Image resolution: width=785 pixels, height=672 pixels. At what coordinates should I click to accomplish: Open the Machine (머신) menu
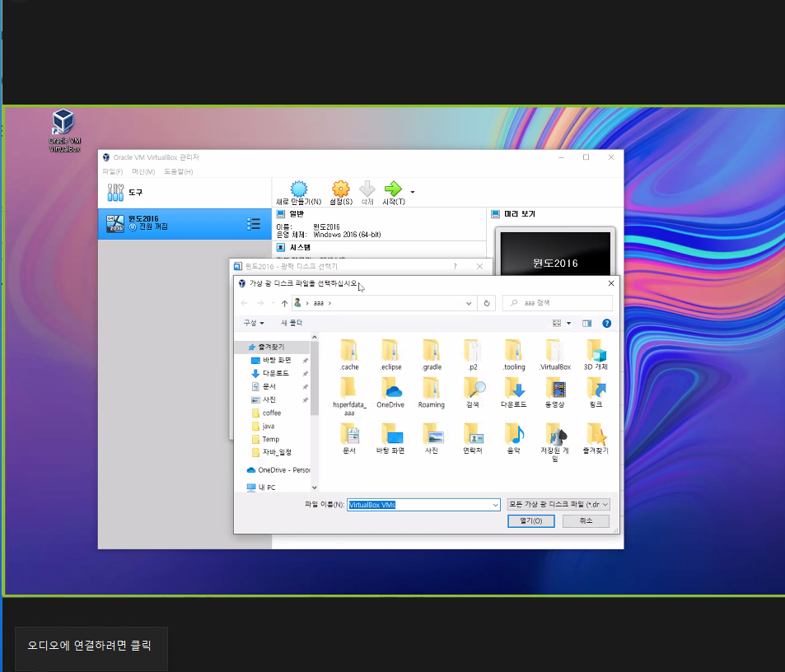143,171
